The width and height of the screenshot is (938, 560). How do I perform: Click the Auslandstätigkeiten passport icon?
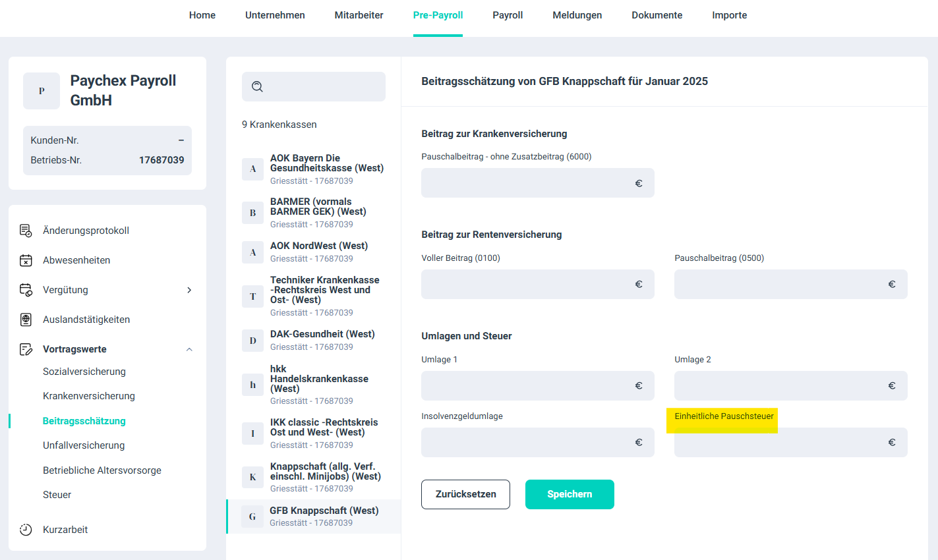click(x=26, y=320)
